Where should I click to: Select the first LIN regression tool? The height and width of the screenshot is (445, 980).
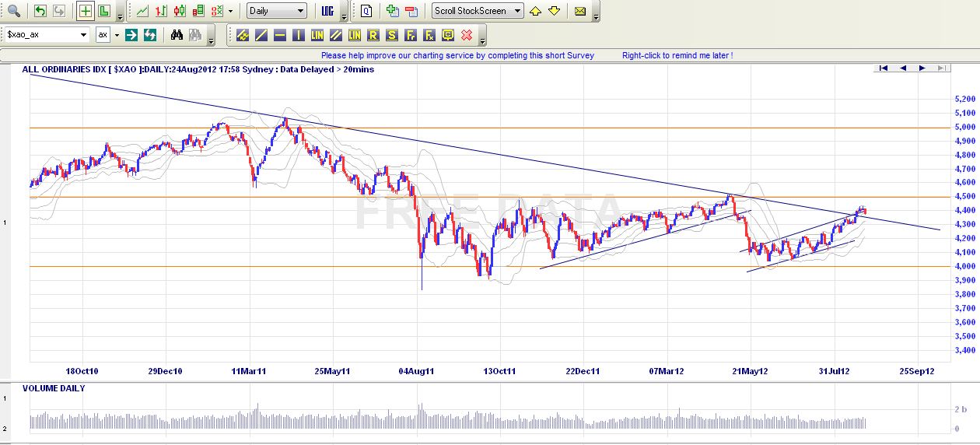pyautogui.click(x=317, y=35)
